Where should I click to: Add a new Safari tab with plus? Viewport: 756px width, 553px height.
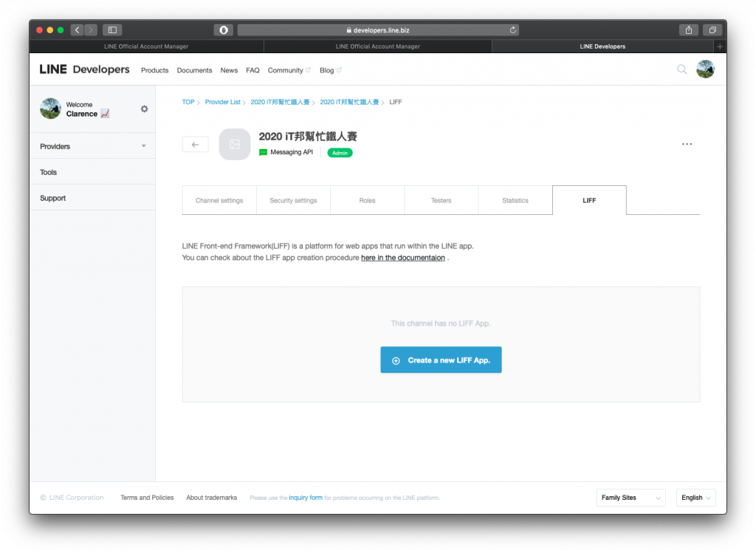tap(720, 47)
